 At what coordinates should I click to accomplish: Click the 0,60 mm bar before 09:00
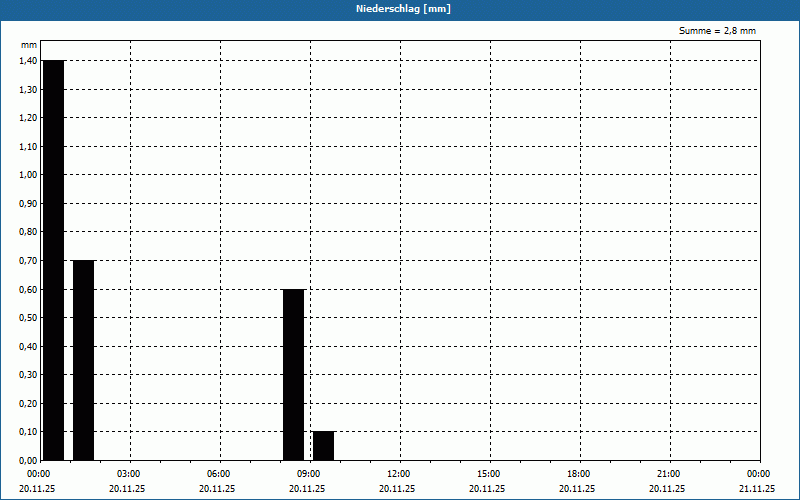[293, 374]
